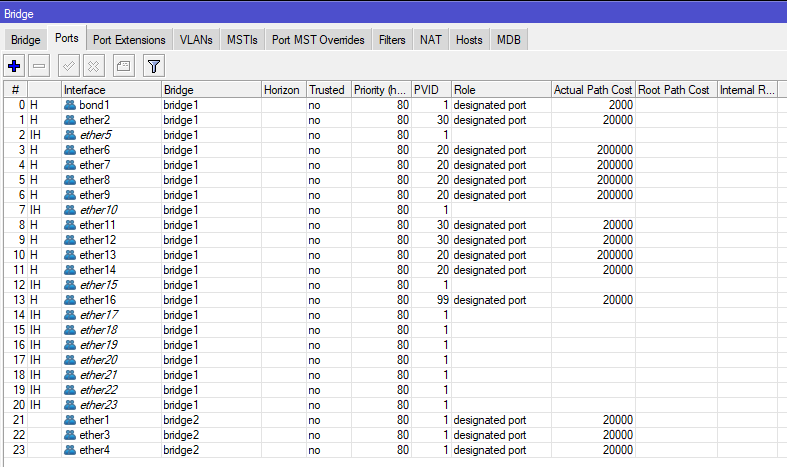Click the ether7 interface icon

[x=70, y=165]
